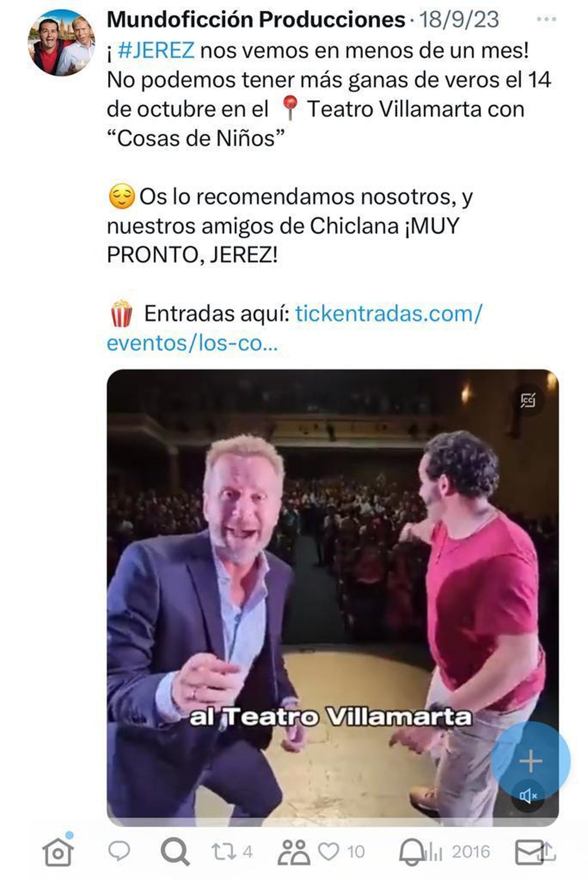
Task: Compose a new post with plus button
Action: [531, 761]
